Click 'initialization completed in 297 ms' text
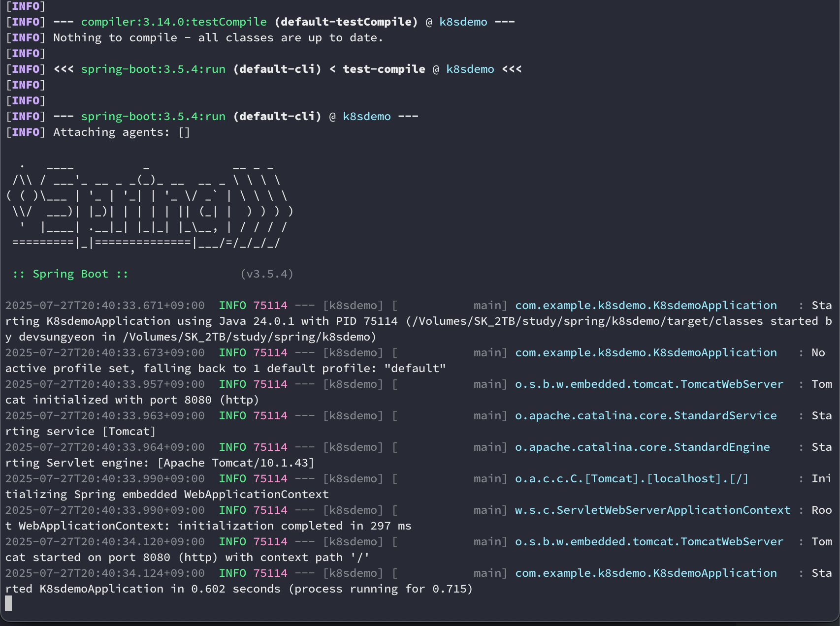 [294, 526]
